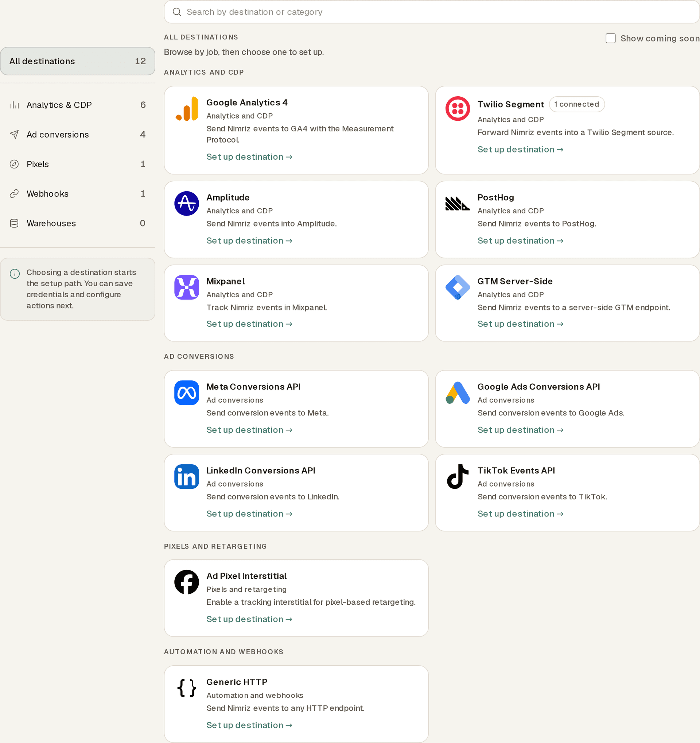Set up destination for LinkedIn Conversions API

[249, 514]
